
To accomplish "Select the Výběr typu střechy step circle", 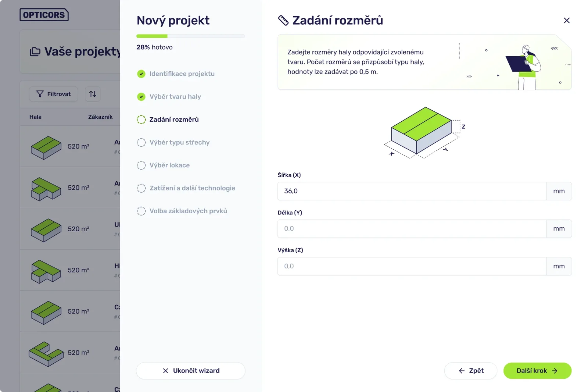I will coord(141,142).
